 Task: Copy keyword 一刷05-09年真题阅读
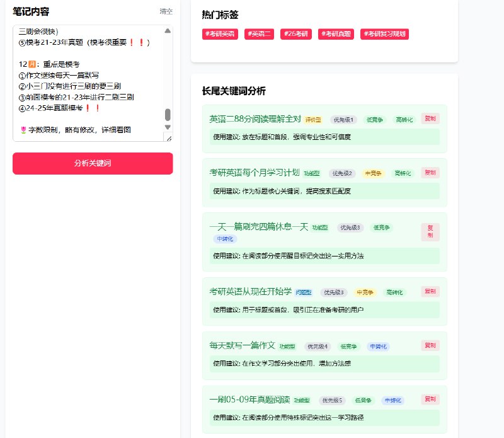430,399
